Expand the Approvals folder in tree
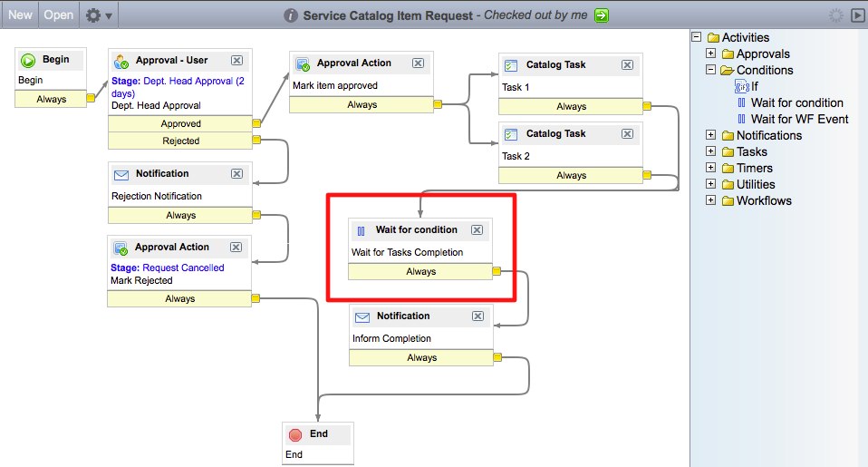 [x=711, y=54]
